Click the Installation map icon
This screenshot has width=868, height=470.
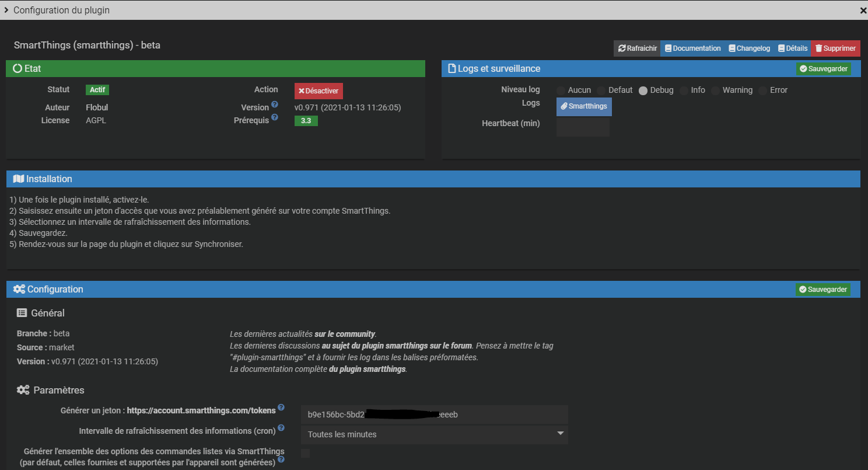18,179
